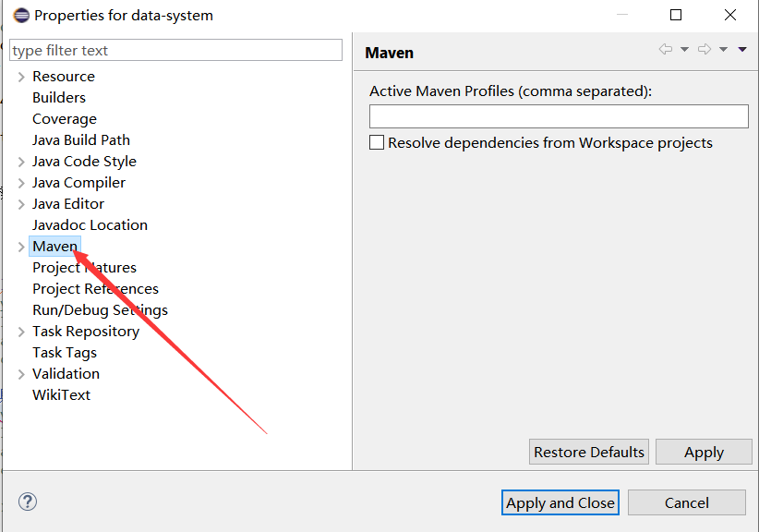Click Restore Defaults

point(588,452)
